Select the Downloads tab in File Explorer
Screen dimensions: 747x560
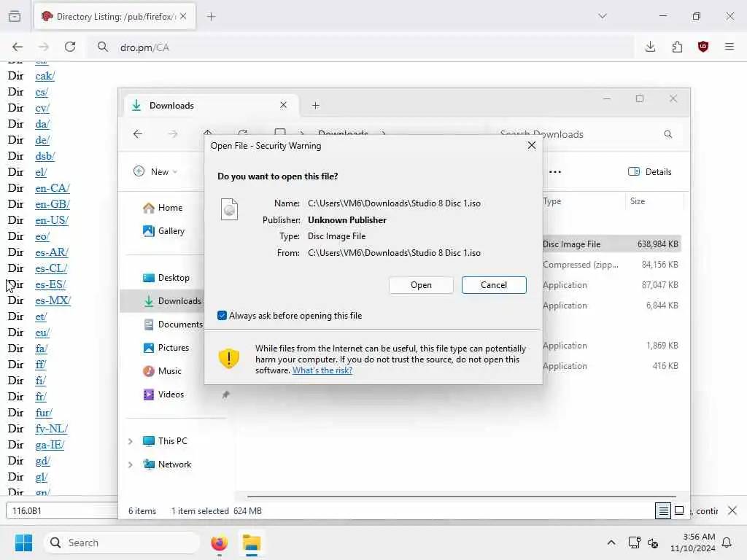209,105
